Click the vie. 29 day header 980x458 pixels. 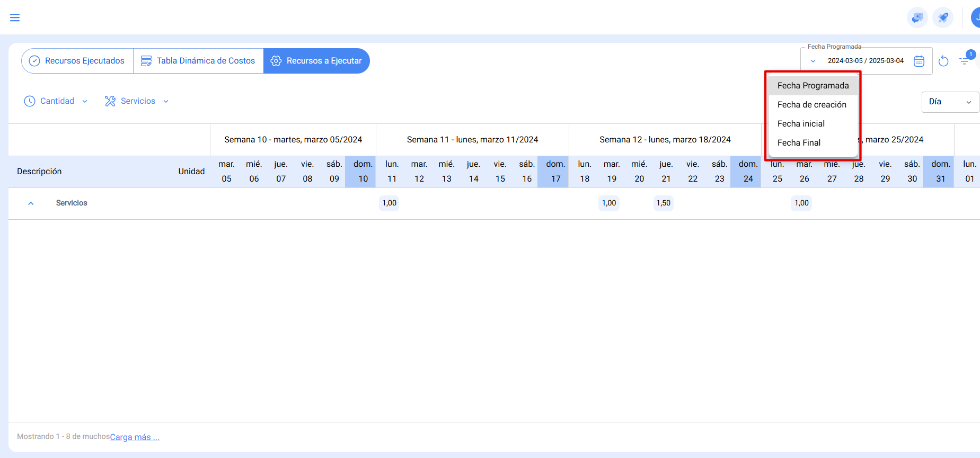885,172
